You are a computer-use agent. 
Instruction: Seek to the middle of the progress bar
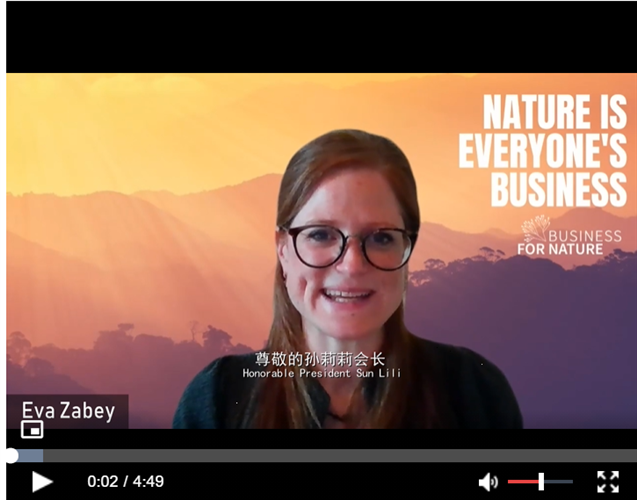pyautogui.click(x=321, y=456)
